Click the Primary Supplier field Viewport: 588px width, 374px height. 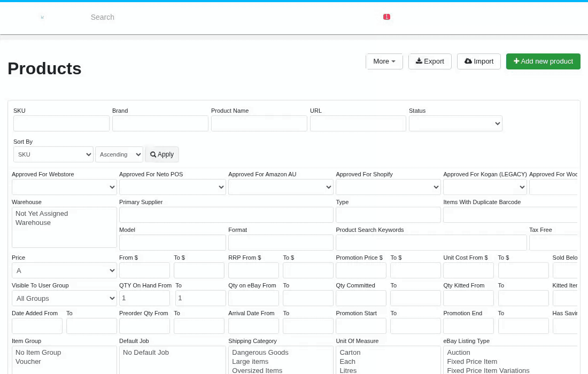(x=226, y=215)
